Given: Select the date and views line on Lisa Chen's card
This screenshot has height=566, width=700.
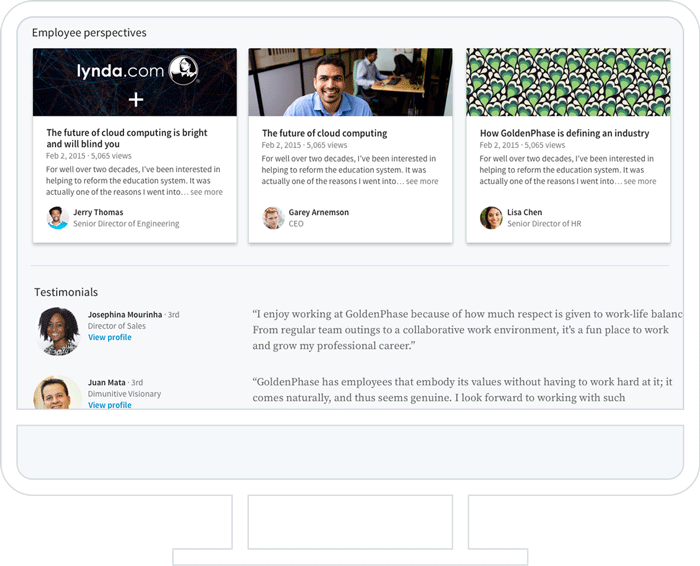Looking at the screenshot, I should (522, 145).
